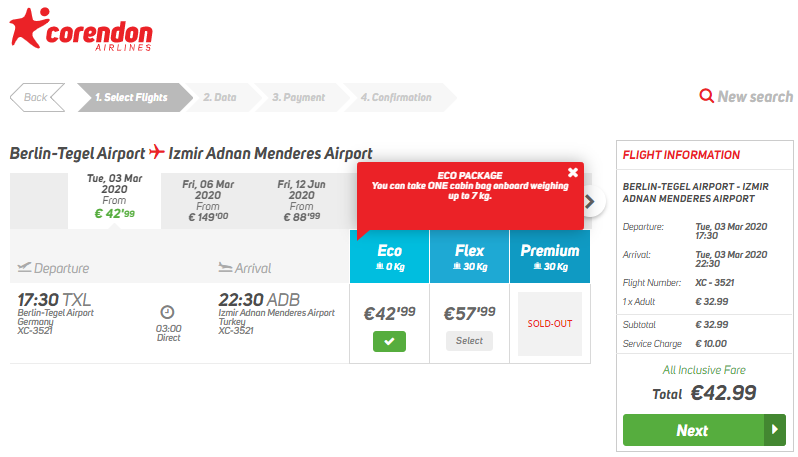Open step 2. Data in progress bar
798x457 pixels.
(220, 97)
